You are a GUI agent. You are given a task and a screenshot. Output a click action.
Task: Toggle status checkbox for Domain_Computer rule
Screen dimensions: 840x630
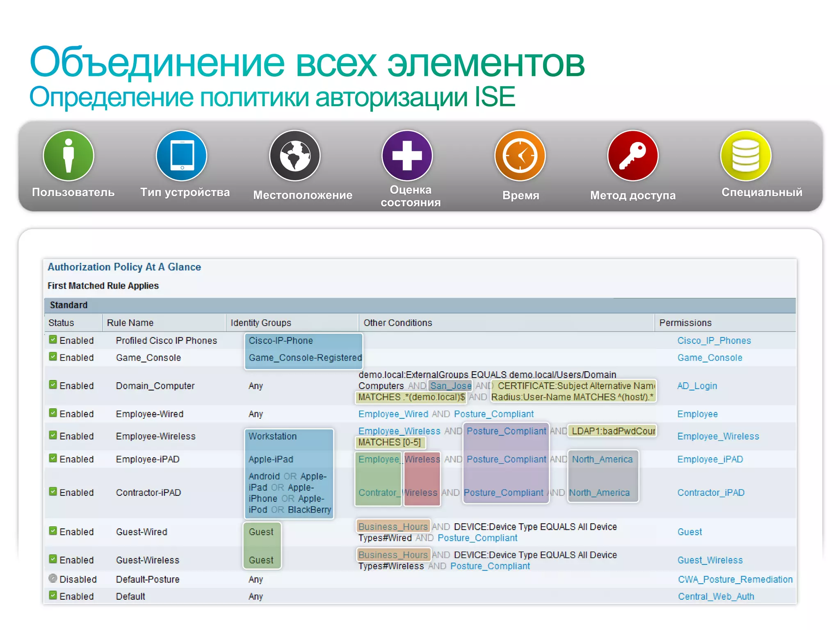[53, 385]
